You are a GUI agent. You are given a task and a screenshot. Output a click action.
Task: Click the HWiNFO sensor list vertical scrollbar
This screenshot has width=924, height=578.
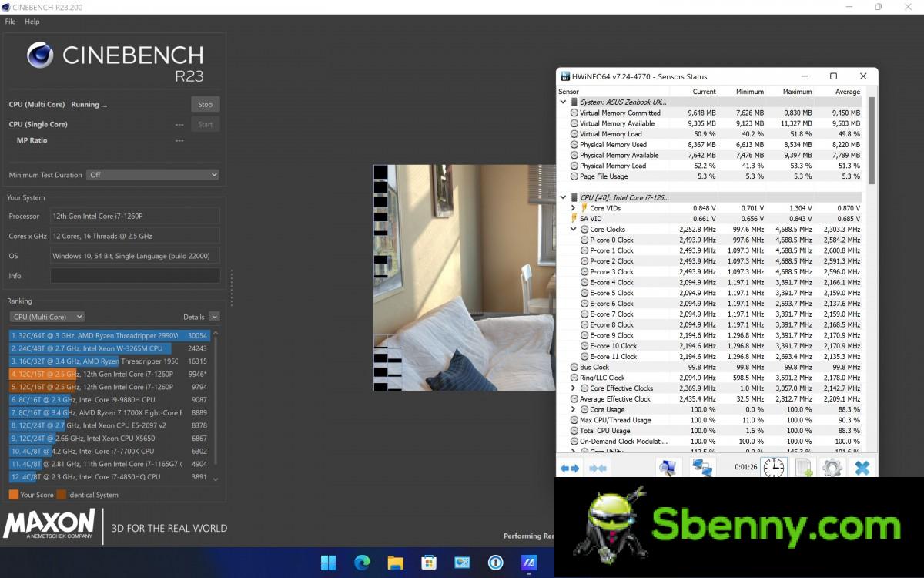pos(872,140)
